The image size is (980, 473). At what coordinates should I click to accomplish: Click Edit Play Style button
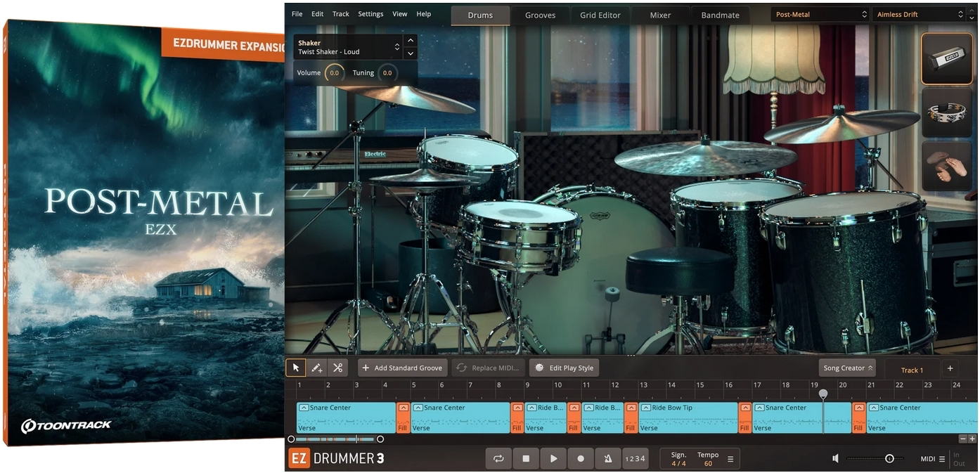click(x=564, y=367)
